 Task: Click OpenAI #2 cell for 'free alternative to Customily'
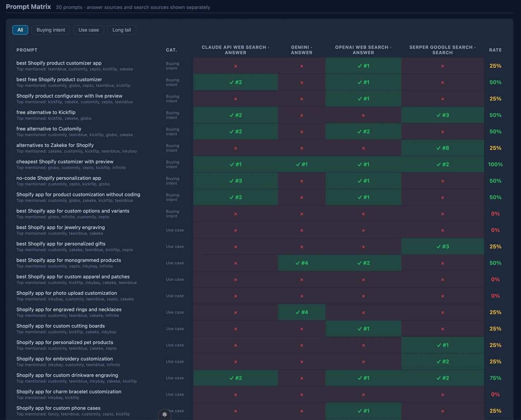tap(364, 131)
